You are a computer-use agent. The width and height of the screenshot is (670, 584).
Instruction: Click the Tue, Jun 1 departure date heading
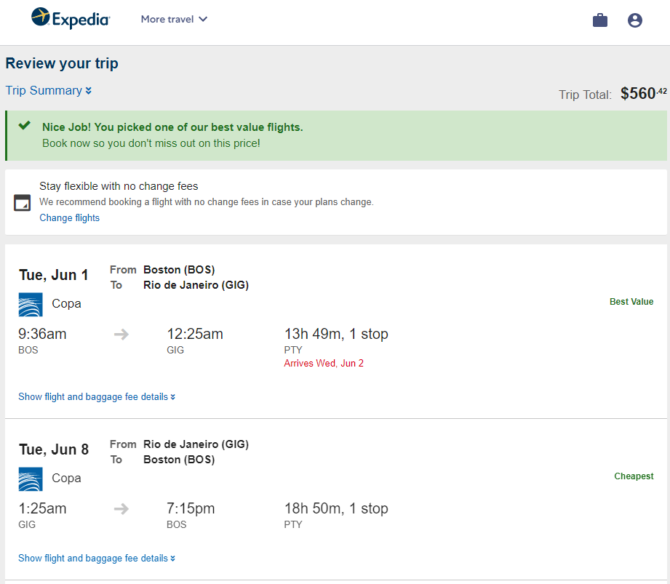(x=53, y=275)
